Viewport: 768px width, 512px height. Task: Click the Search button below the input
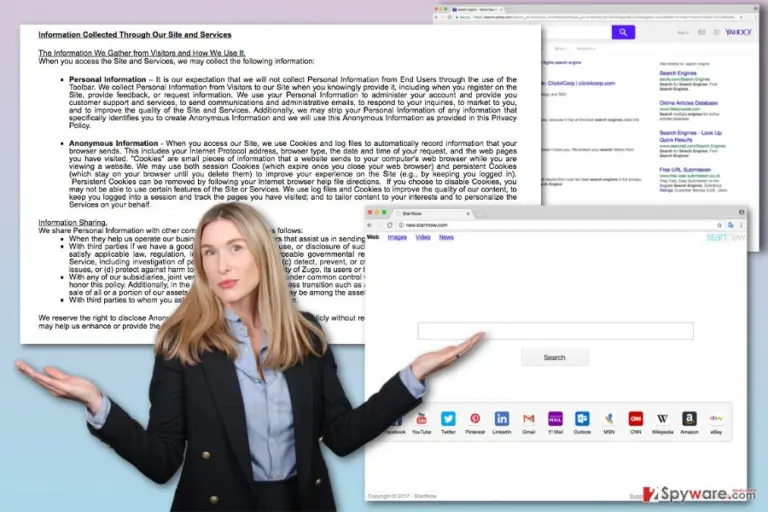pyautogui.click(x=555, y=358)
